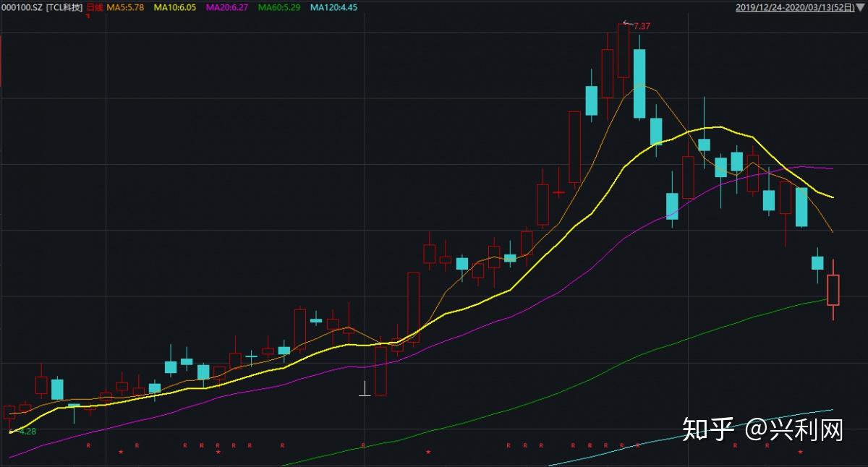This screenshot has height=467, width=868.
Task: Select the 000100.SZ stock code
Action: click(21, 7)
